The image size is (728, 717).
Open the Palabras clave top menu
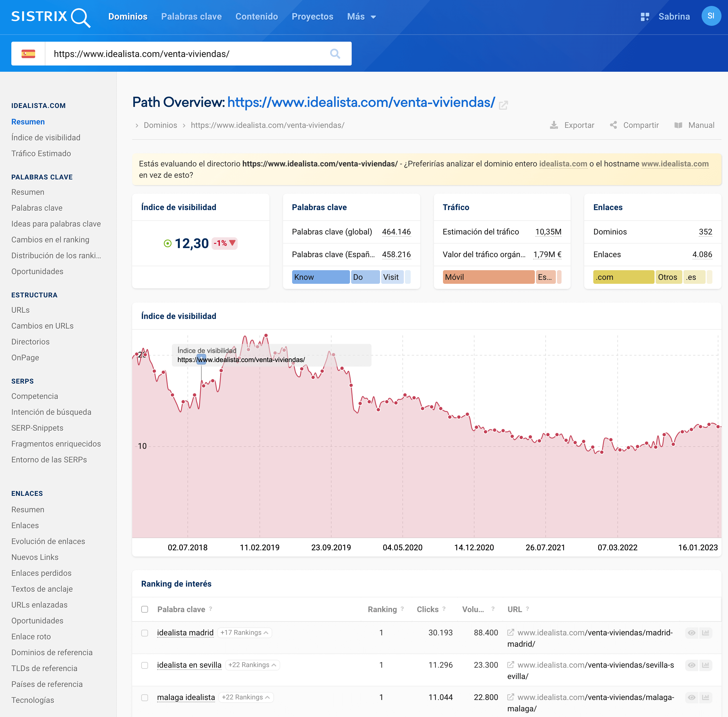pyautogui.click(x=191, y=16)
